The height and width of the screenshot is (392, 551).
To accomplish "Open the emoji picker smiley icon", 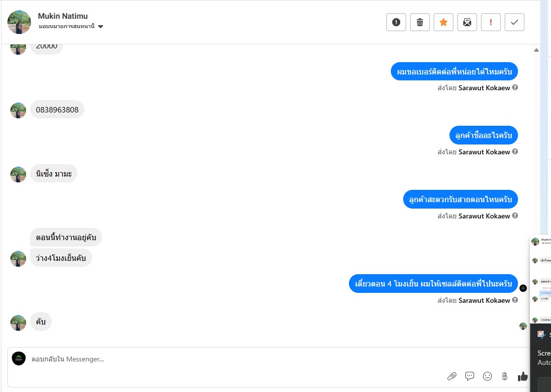I will [487, 376].
